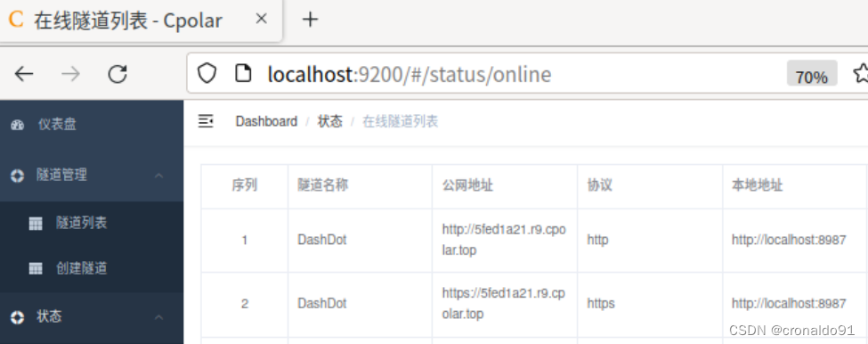The height and width of the screenshot is (344, 868).
Task: Open 隧道列表 submenu item
Action: click(x=92, y=223)
